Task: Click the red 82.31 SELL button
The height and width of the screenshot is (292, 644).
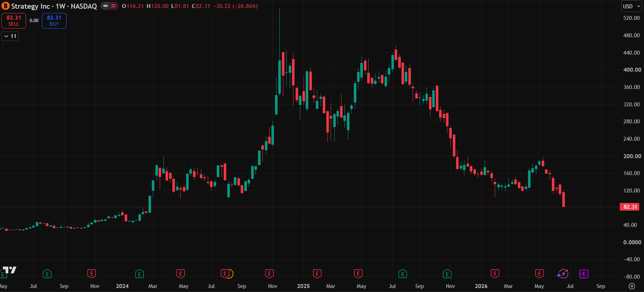Action: tap(14, 21)
